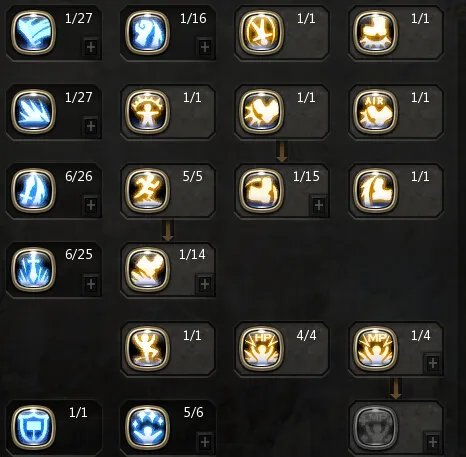Viewport: 466px width, 457px height.
Task: Raise the 1/14 skill with plus button
Action: click(205, 284)
